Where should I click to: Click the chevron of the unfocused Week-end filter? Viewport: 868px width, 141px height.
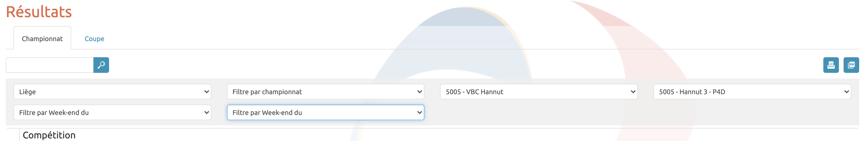(206, 113)
